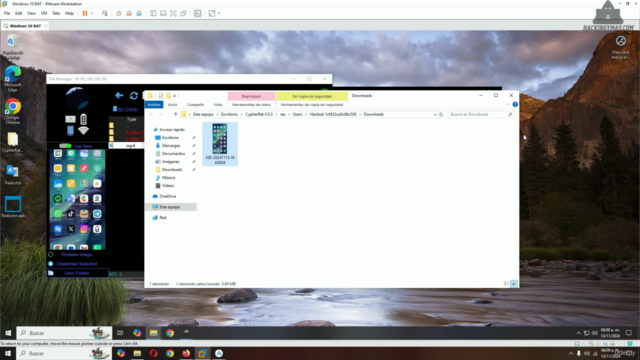Click Explorer forward navigation arrow

point(161,114)
